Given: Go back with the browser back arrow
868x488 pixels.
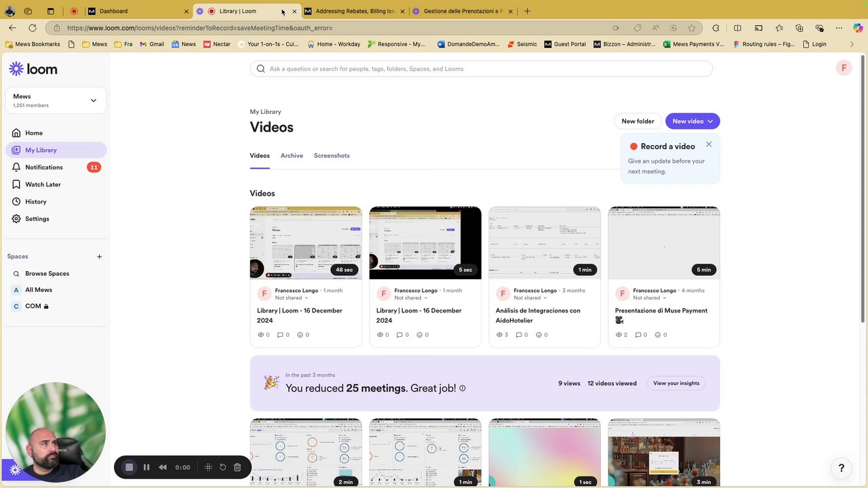Looking at the screenshot, I should pyautogui.click(x=12, y=28).
